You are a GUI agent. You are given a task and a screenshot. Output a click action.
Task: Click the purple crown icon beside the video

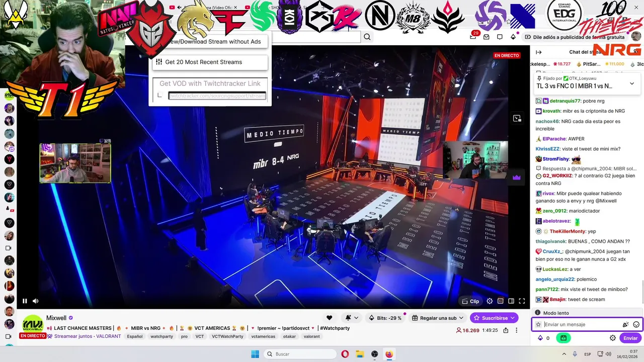(x=516, y=177)
